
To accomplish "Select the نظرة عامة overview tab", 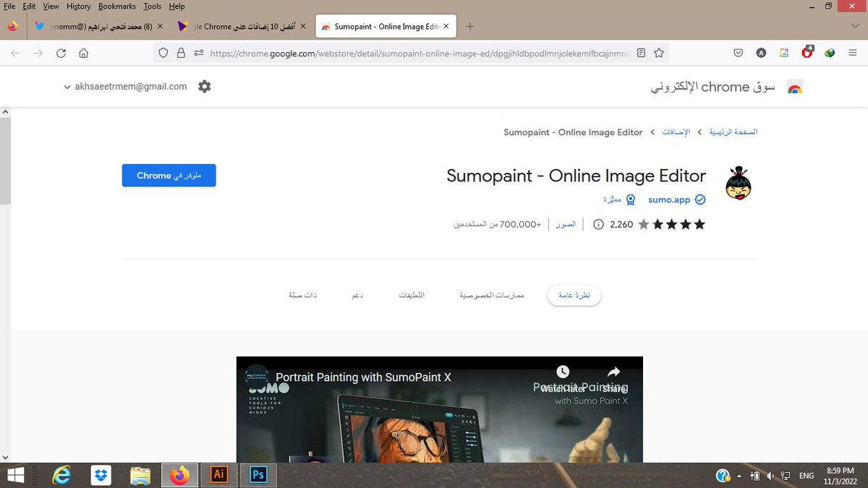I will point(574,296).
